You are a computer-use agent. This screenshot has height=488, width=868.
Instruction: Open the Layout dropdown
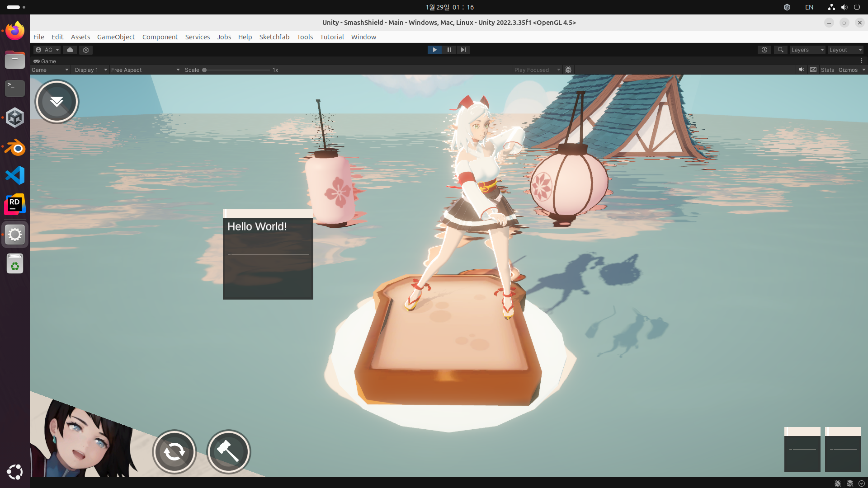845,50
